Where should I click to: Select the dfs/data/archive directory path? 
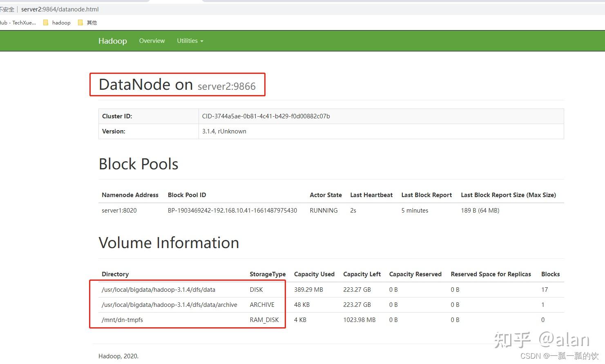coord(169,305)
